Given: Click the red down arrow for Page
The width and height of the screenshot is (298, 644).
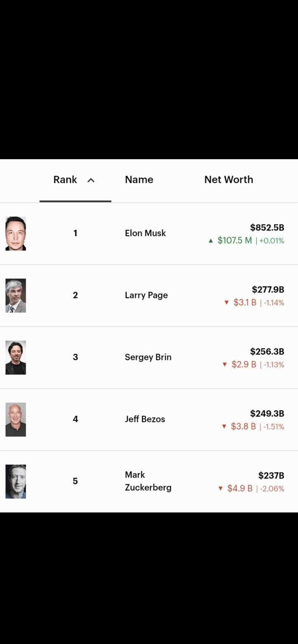Looking at the screenshot, I should pyautogui.click(x=227, y=303).
